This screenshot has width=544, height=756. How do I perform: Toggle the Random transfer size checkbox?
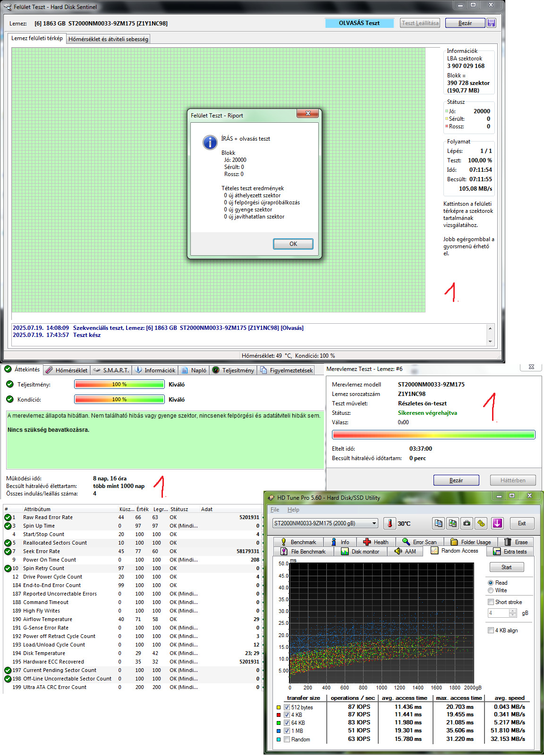(287, 739)
